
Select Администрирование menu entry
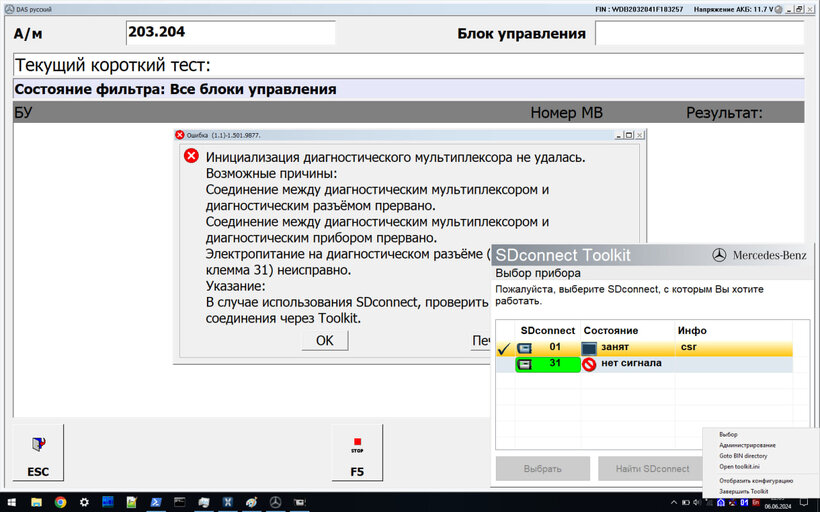(747, 446)
